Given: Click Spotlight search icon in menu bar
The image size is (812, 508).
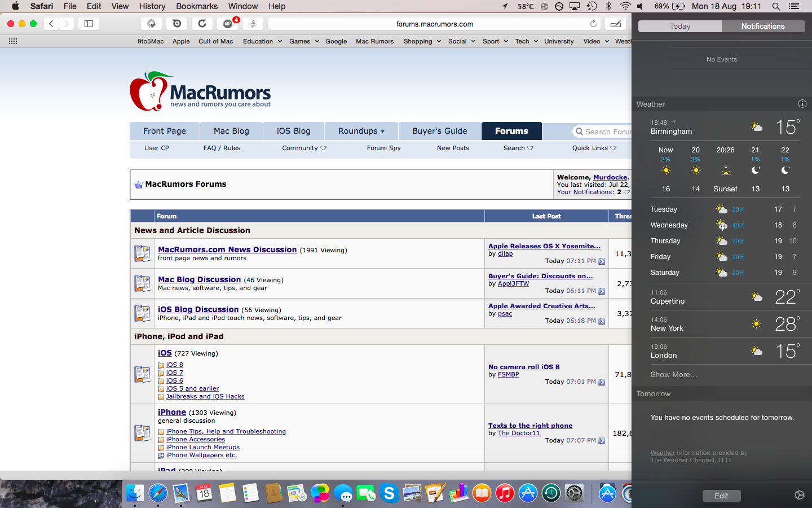Looking at the screenshot, I should tap(776, 6).
